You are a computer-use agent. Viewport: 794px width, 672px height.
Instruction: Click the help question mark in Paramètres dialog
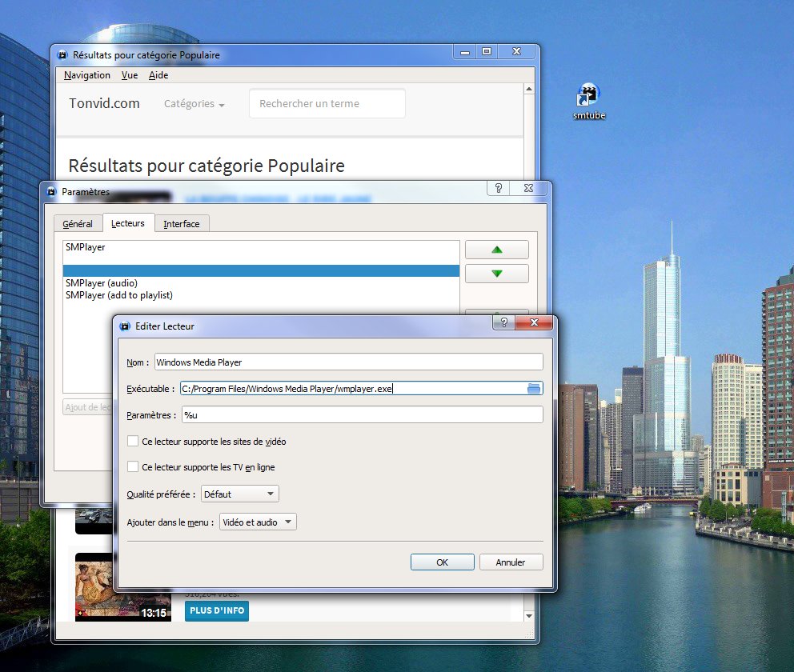(499, 188)
